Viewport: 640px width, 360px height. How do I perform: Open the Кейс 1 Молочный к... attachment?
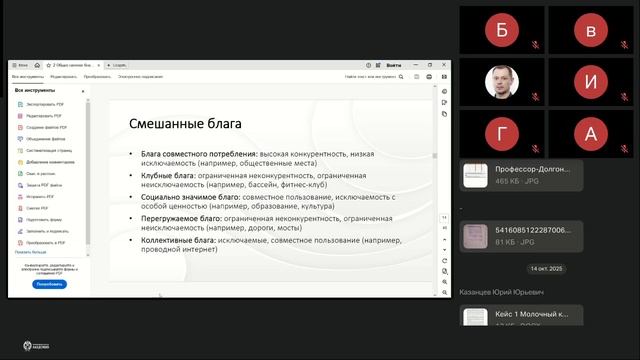(x=521, y=315)
